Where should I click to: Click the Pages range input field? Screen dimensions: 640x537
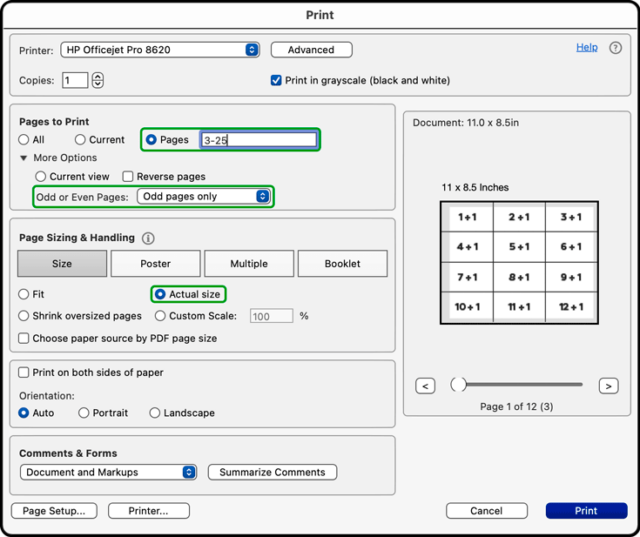[x=258, y=140]
